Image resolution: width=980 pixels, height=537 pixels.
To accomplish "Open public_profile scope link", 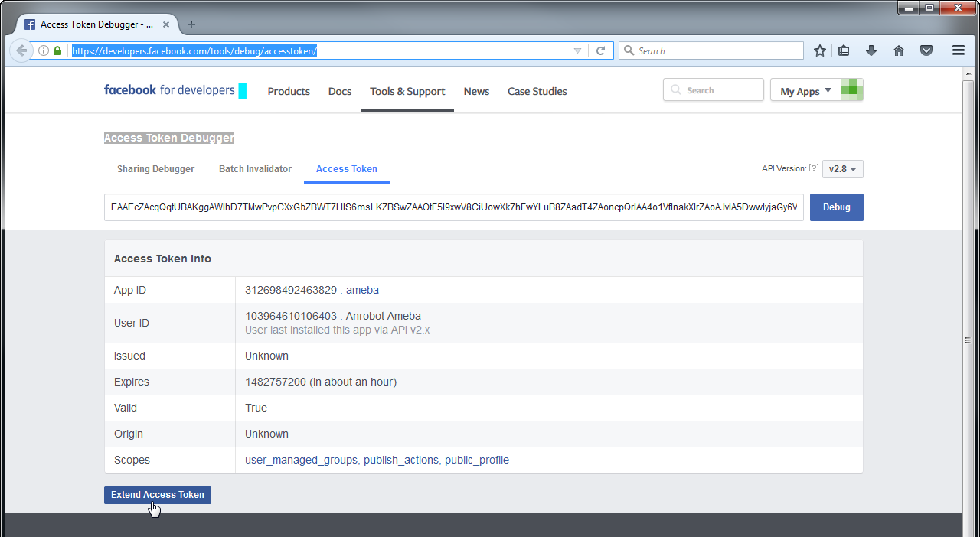I will [x=477, y=460].
